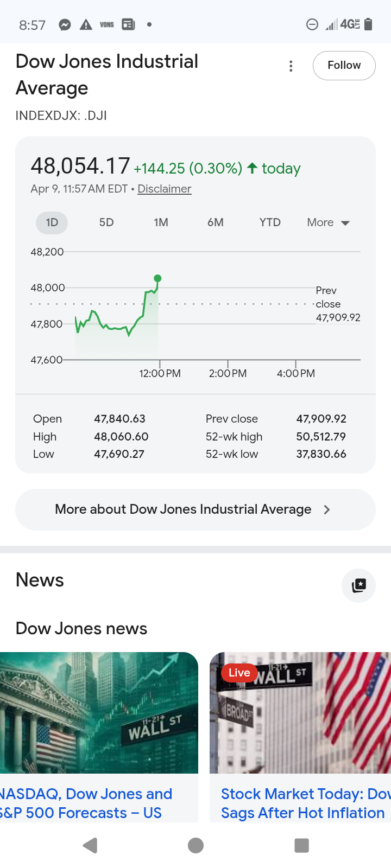Tap the Messenger notification icon in status bar
Viewport: 391px width, 868px height.
coord(65,25)
